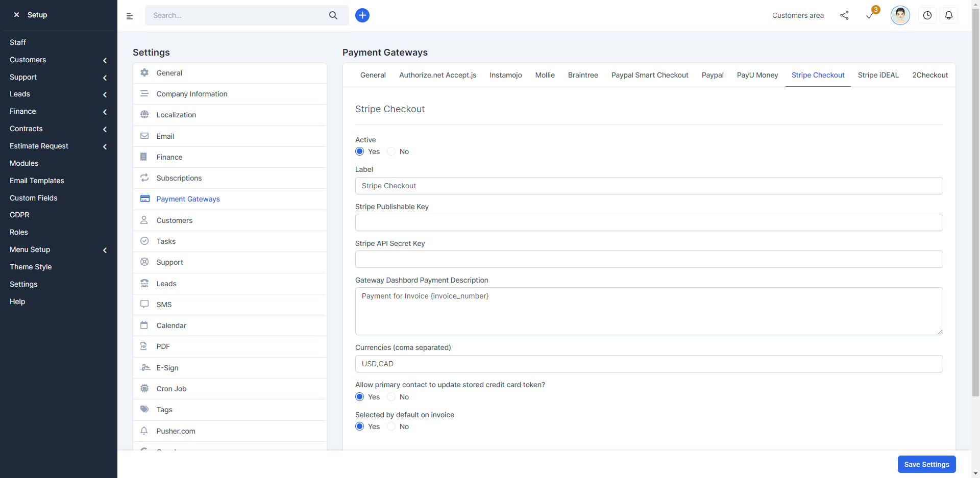Expand the Estimate Request sidebar menu
Viewport: 980px width, 478px height.
pyautogui.click(x=59, y=146)
